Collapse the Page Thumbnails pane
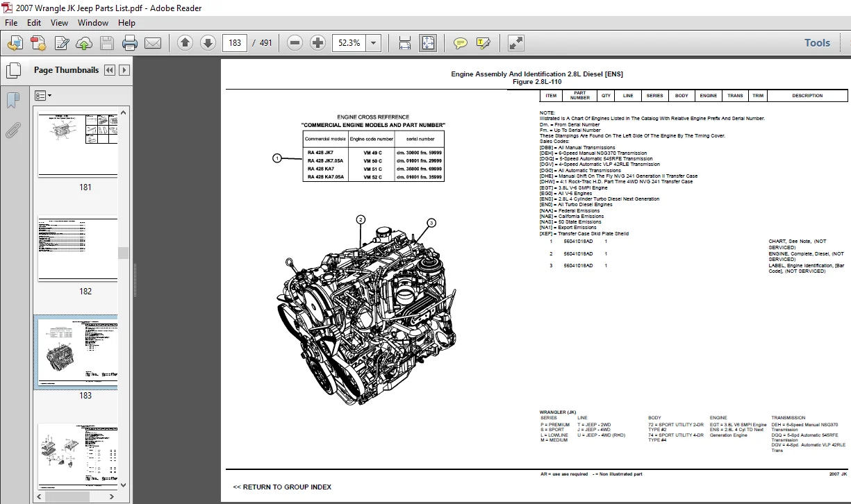The height and width of the screenshot is (504, 851). click(110, 70)
